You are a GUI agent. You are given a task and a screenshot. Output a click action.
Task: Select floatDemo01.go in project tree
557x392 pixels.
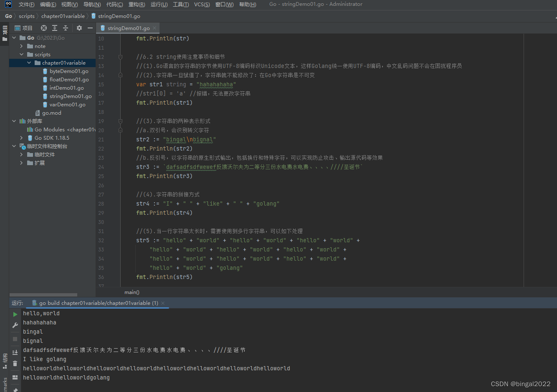(x=69, y=80)
